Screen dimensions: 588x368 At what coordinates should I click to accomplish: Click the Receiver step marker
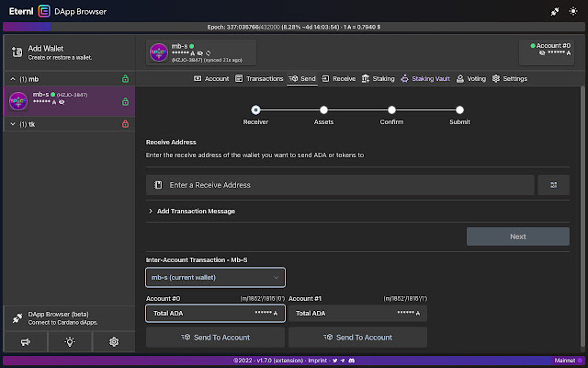coord(255,110)
